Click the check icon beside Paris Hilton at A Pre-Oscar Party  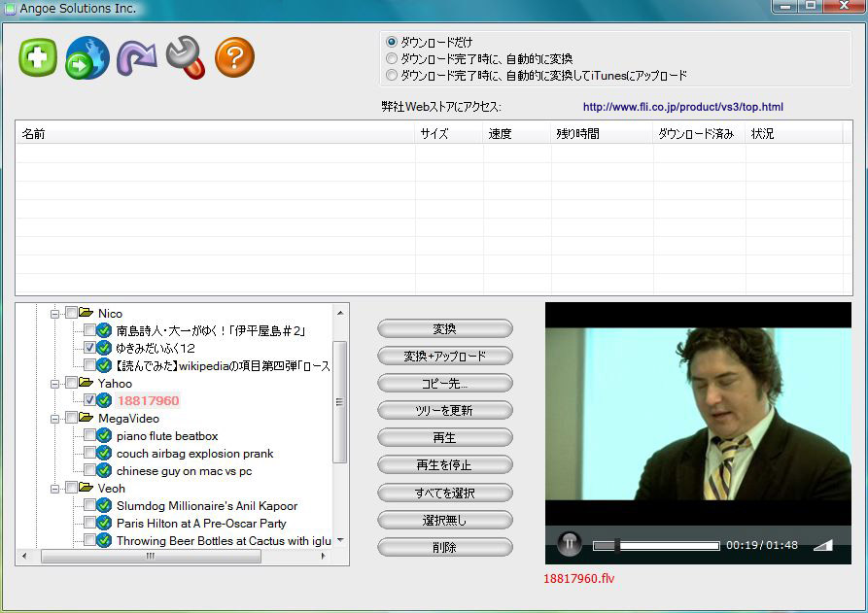(104, 523)
